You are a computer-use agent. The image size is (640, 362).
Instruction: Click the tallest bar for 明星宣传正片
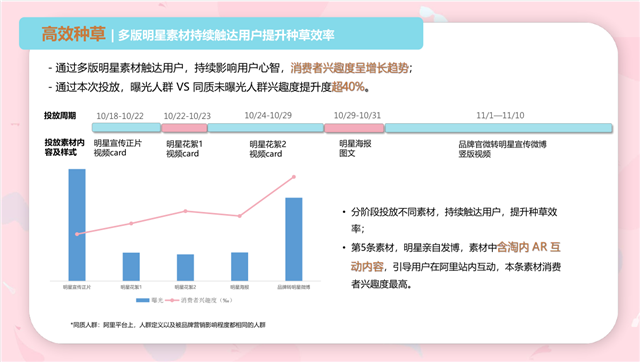(x=77, y=225)
